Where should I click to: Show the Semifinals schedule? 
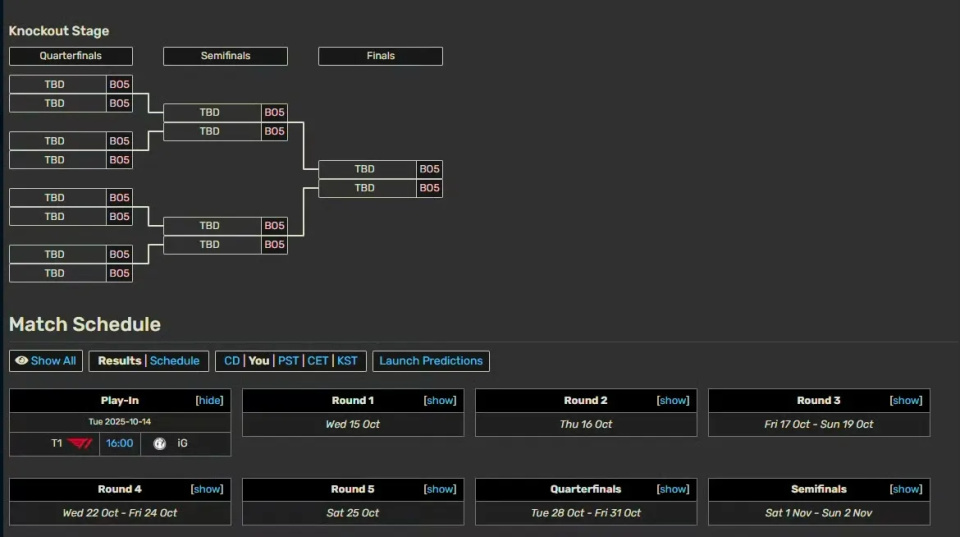[x=906, y=489]
